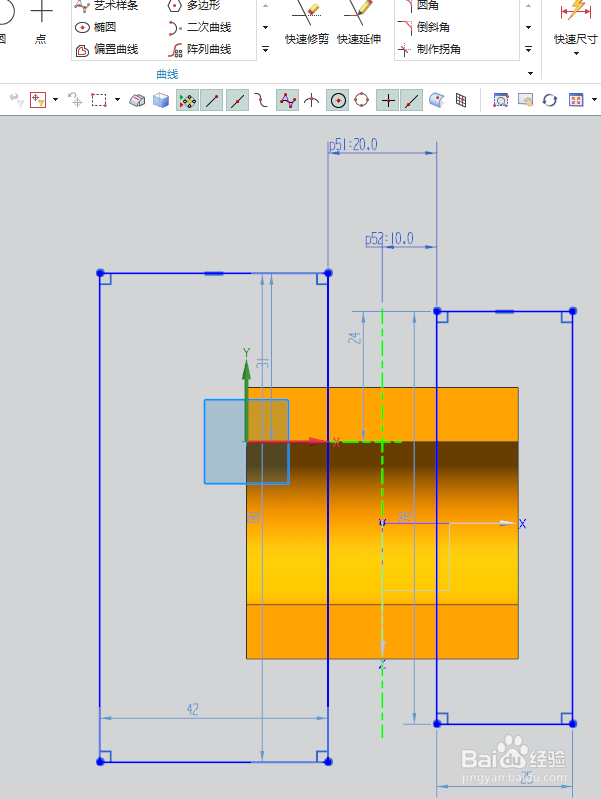Screen dimensions: 601x799
Task: Click the orient view to sketch icon
Action: (x=576, y=100)
